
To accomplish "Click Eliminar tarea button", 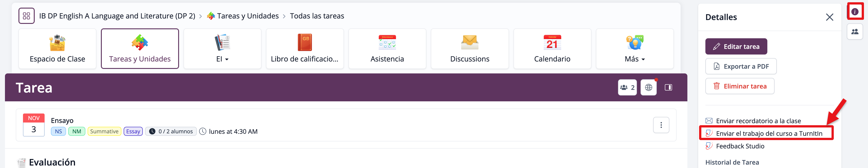I will click(740, 86).
